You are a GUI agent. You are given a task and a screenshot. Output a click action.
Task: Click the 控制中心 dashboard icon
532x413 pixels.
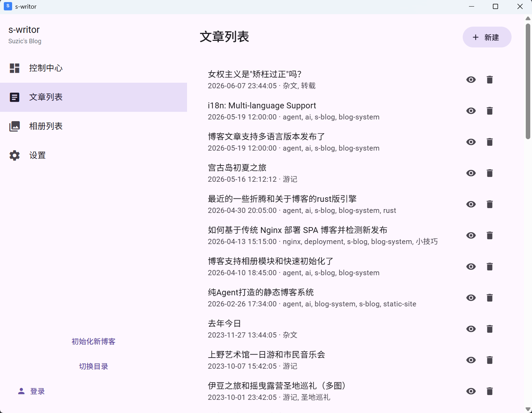(15, 68)
